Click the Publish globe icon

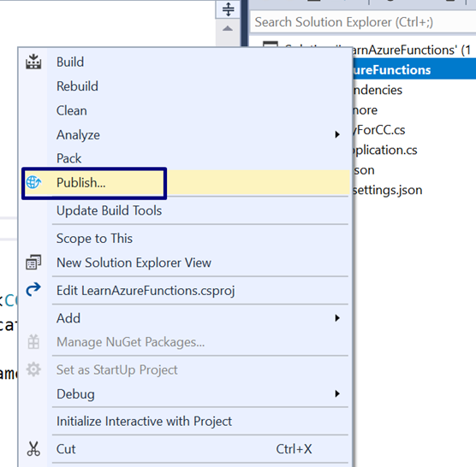[x=33, y=182]
